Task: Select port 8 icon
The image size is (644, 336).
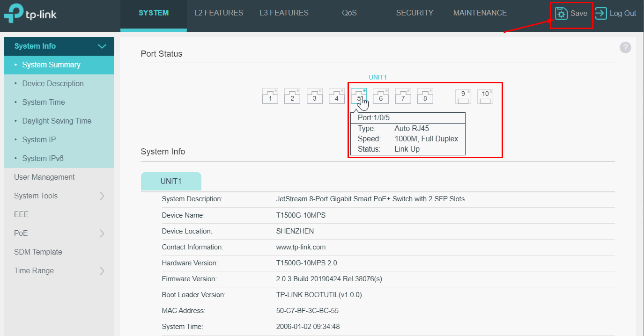Action: pyautogui.click(x=425, y=96)
